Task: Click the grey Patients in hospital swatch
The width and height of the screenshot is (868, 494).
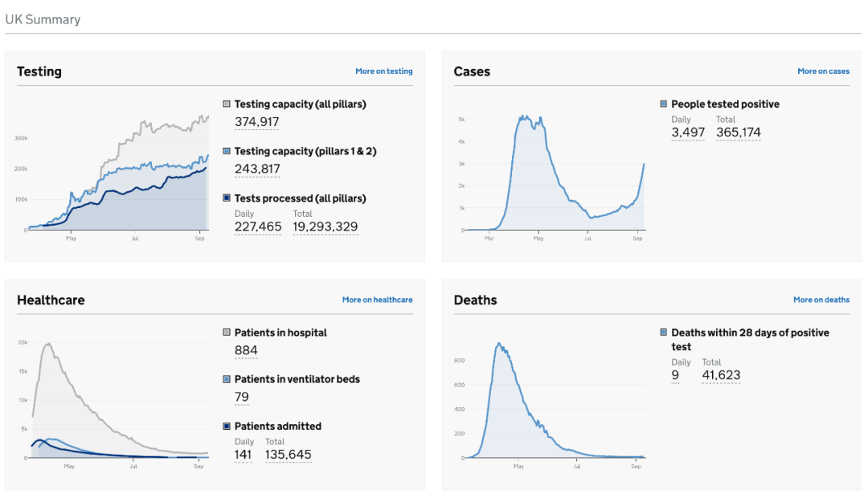Action: (x=227, y=333)
